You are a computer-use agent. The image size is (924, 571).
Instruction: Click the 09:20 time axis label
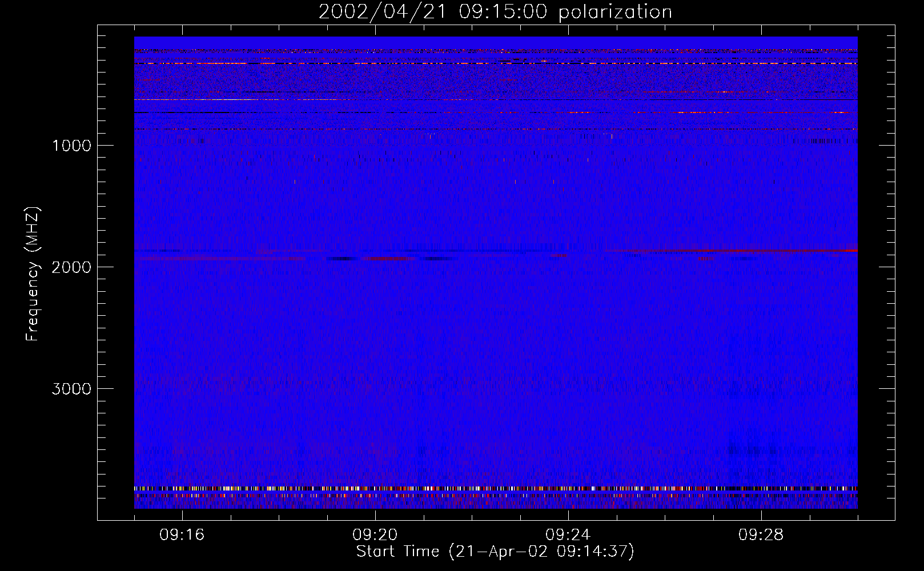pyautogui.click(x=375, y=535)
